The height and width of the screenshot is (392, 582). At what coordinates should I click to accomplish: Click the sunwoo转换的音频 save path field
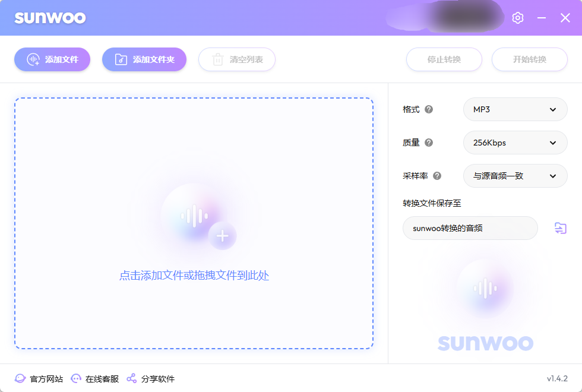(x=470, y=228)
